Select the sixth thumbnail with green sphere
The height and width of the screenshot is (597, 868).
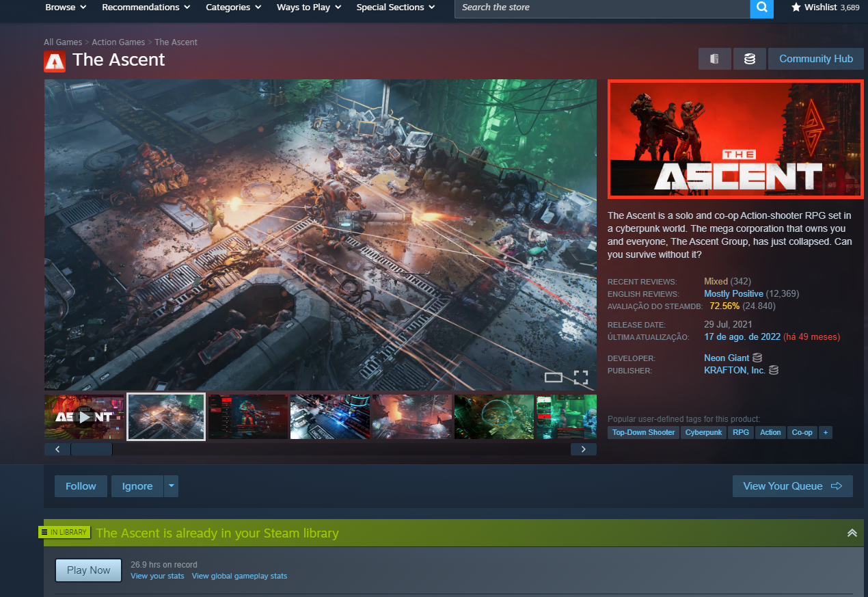[x=494, y=416]
